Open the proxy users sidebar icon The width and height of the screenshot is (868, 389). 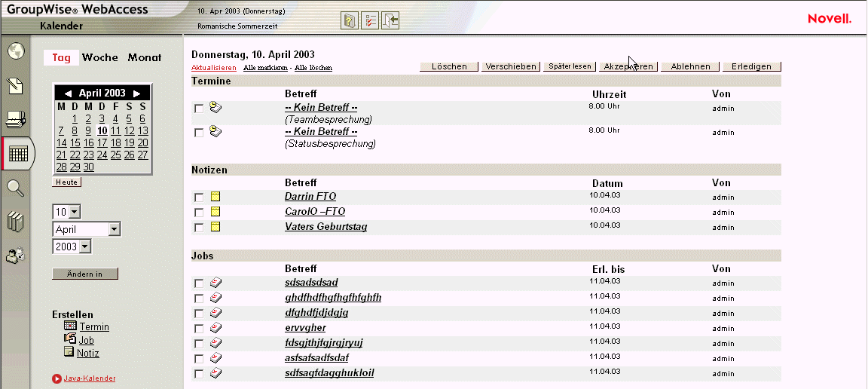(16, 255)
